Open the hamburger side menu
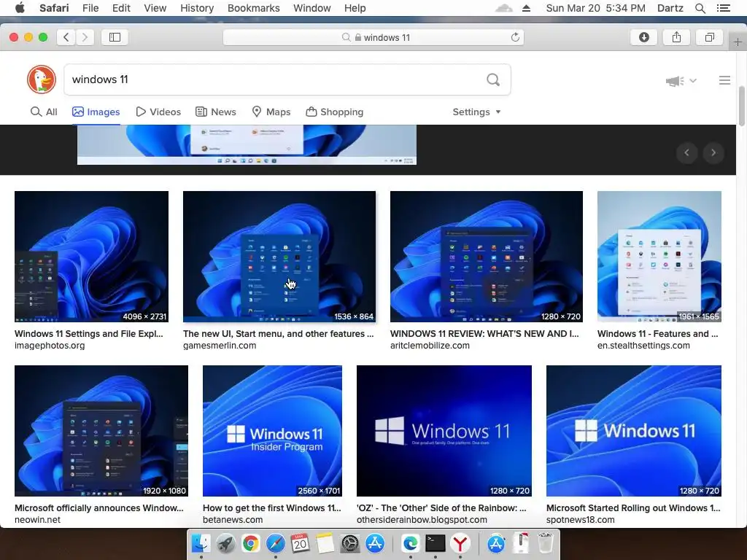 pos(724,80)
